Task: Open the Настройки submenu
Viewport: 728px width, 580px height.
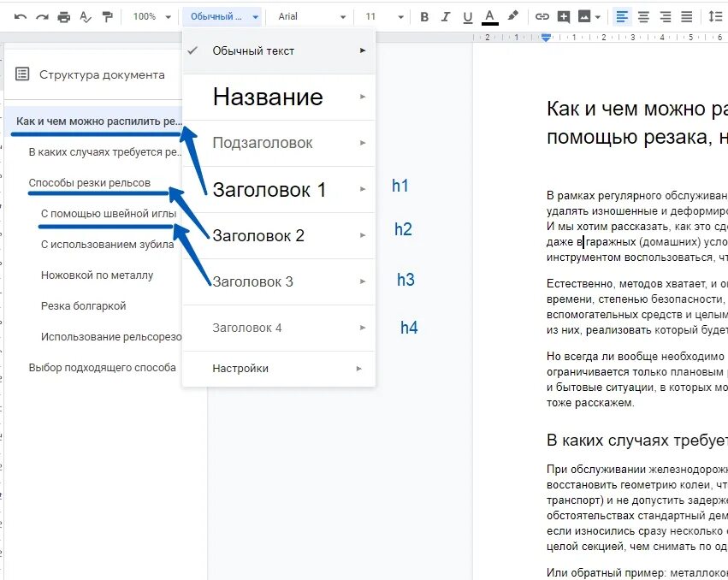Action: (279, 368)
